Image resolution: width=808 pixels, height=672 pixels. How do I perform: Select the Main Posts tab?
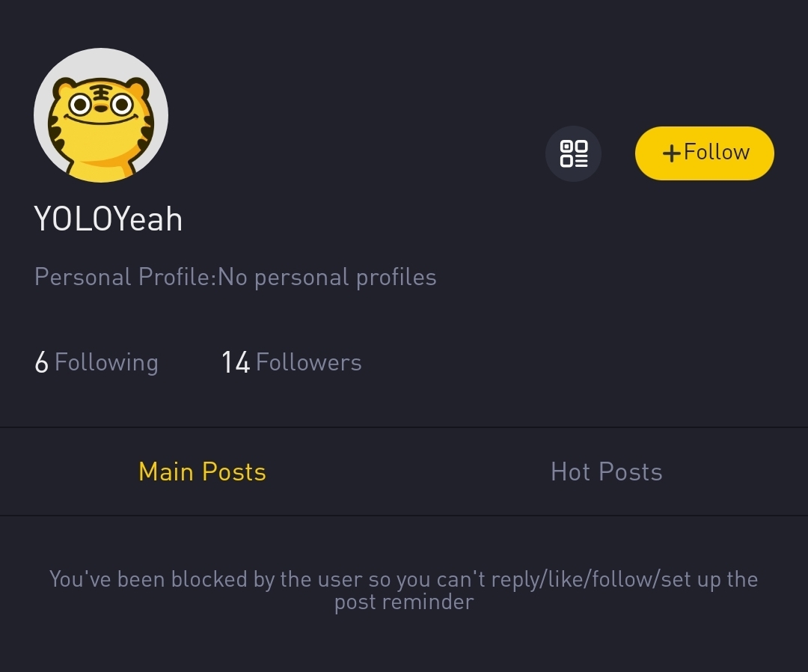202,471
